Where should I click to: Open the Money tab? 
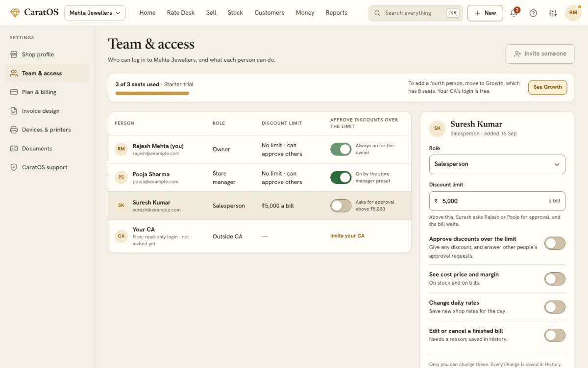click(x=305, y=13)
